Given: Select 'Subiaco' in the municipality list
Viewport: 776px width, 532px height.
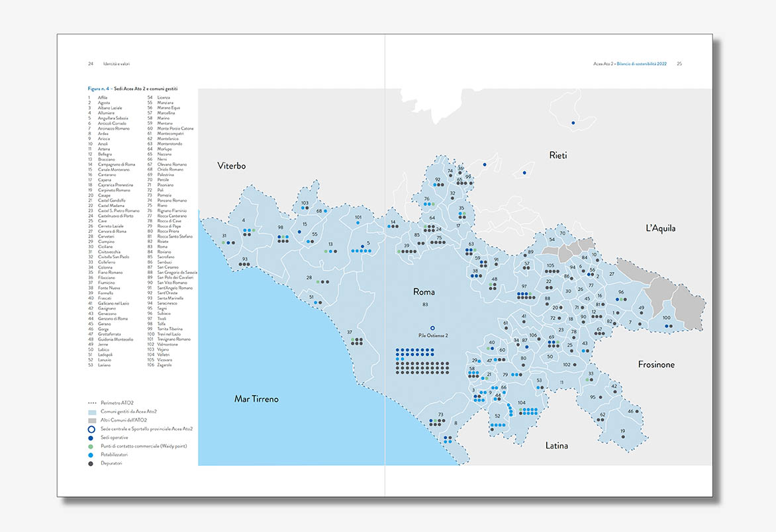Looking at the screenshot, I should pos(164,314).
